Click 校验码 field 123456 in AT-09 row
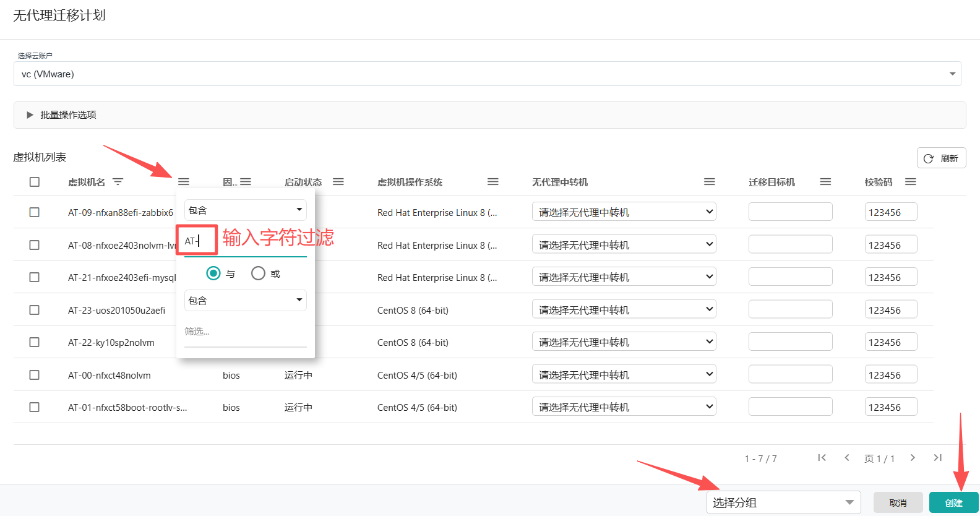Screen dimensions: 980x516 tap(891, 212)
